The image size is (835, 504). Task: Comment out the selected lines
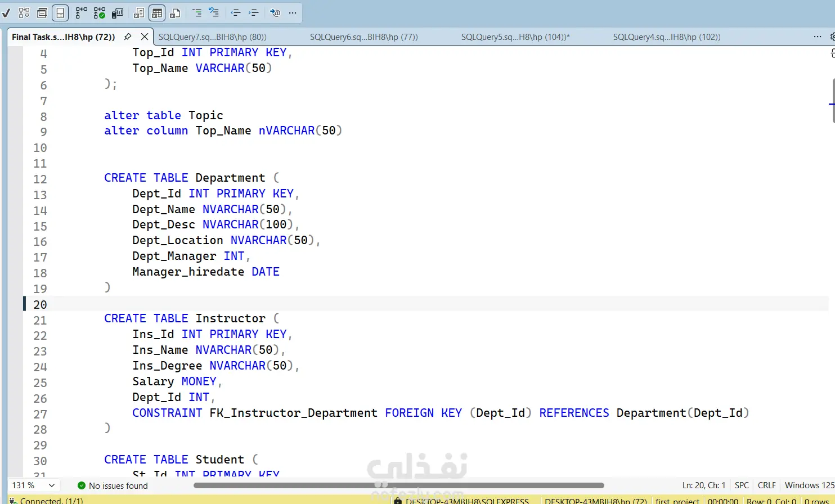click(x=196, y=12)
